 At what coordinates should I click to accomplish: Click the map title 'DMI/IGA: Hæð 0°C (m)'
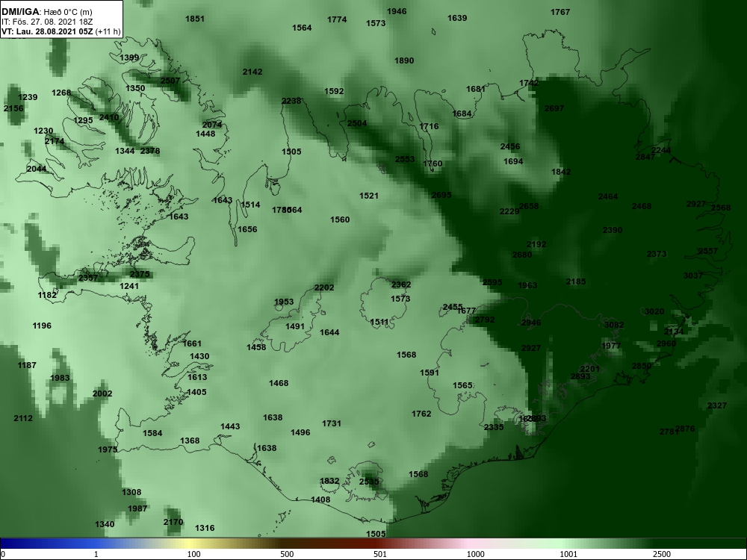click(x=46, y=12)
